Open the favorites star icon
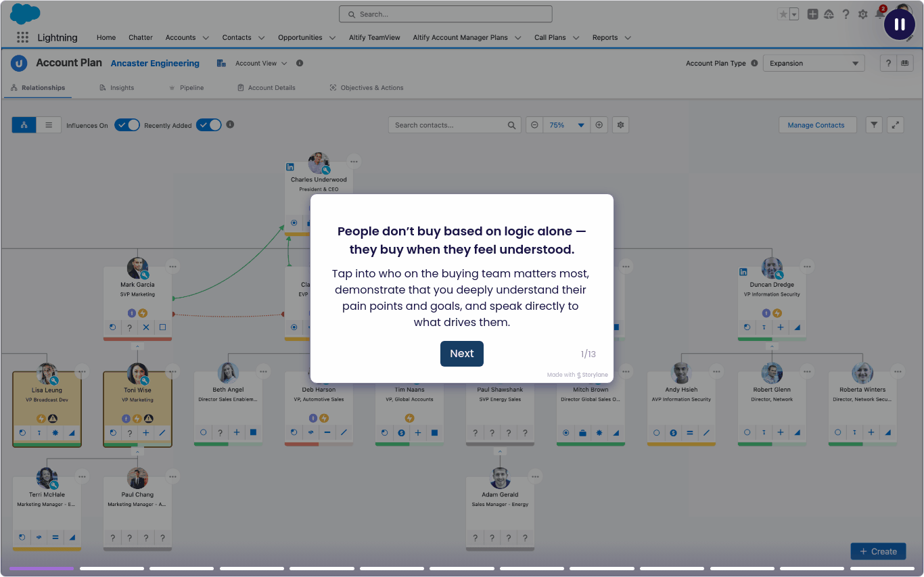Screen dimensions: 924x577 pos(783,14)
